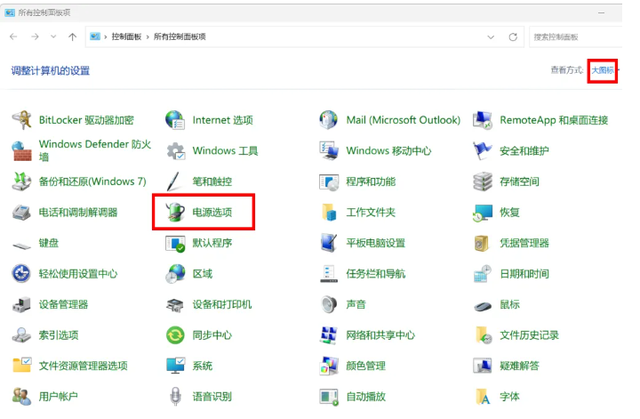This screenshot has height=419, width=640.
Task: Open the Mail (Microsoft Outlook) icon
Action: 329,120
